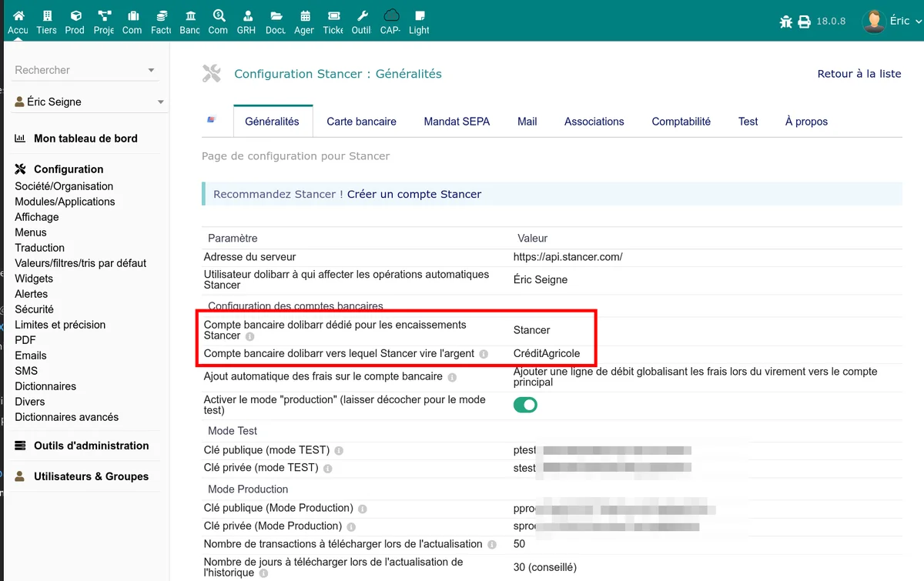Click info icon beside encaissements Stancer label
Viewport: 924px width, 581px height.
pos(250,336)
